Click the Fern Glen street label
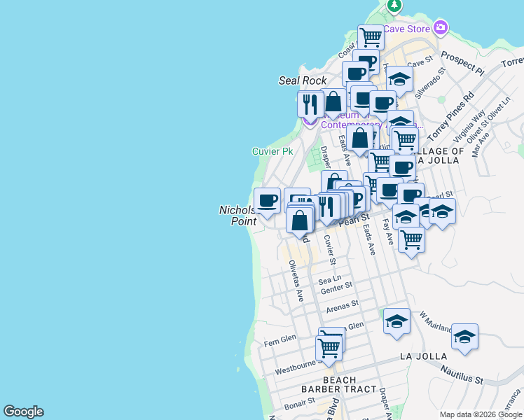This screenshot has height=420, width=524. (280, 340)
